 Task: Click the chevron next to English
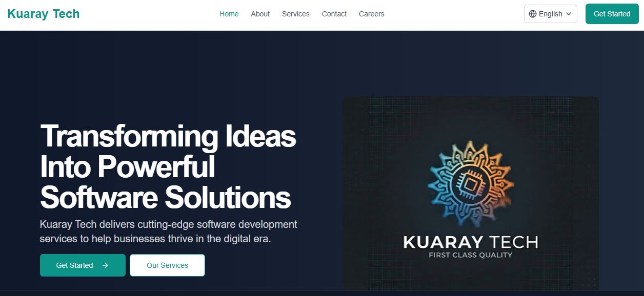(x=568, y=14)
